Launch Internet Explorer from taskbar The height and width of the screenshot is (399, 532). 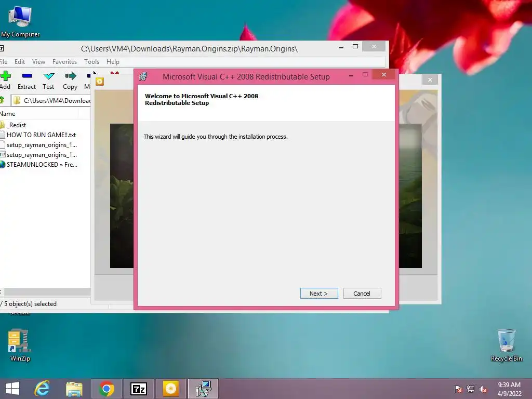click(x=42, y=389)
